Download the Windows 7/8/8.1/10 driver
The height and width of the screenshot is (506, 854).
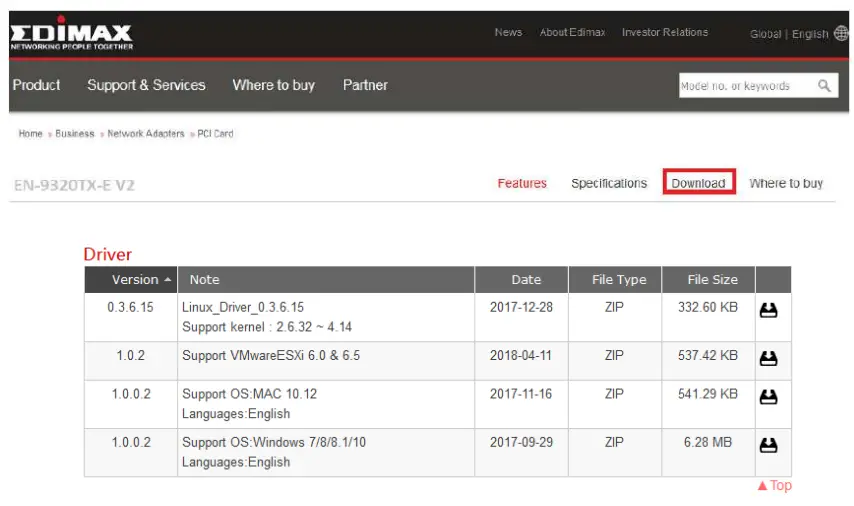tap(768, 446)
